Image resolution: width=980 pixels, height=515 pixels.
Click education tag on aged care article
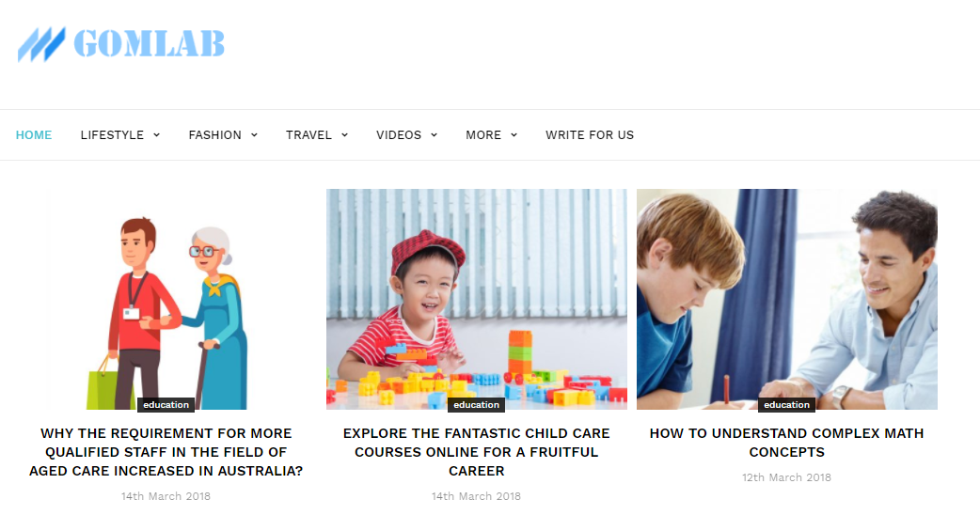pos(166,404)
